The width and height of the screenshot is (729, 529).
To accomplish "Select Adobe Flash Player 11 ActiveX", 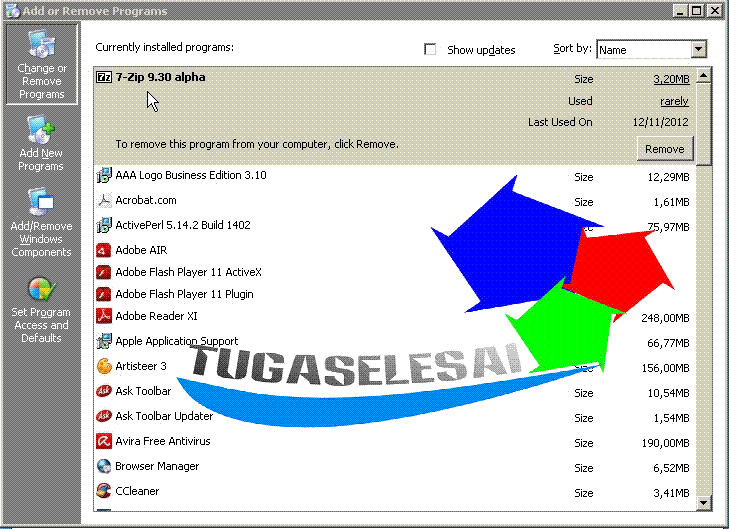I will pos(394,272).
